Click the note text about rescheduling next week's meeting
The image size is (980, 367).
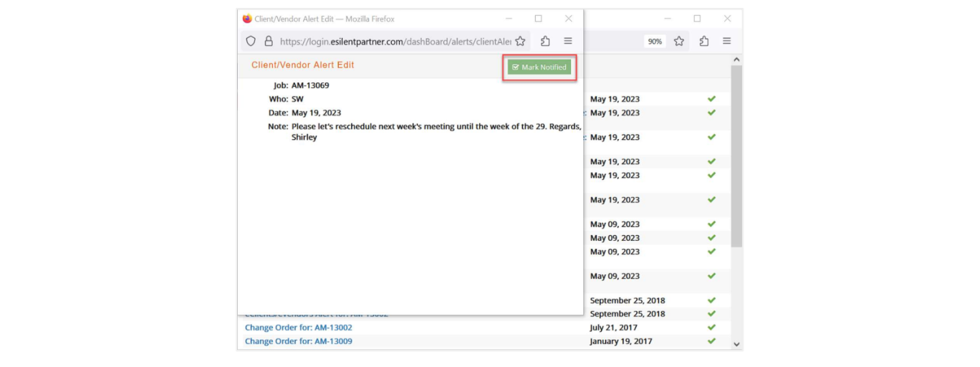436,132
